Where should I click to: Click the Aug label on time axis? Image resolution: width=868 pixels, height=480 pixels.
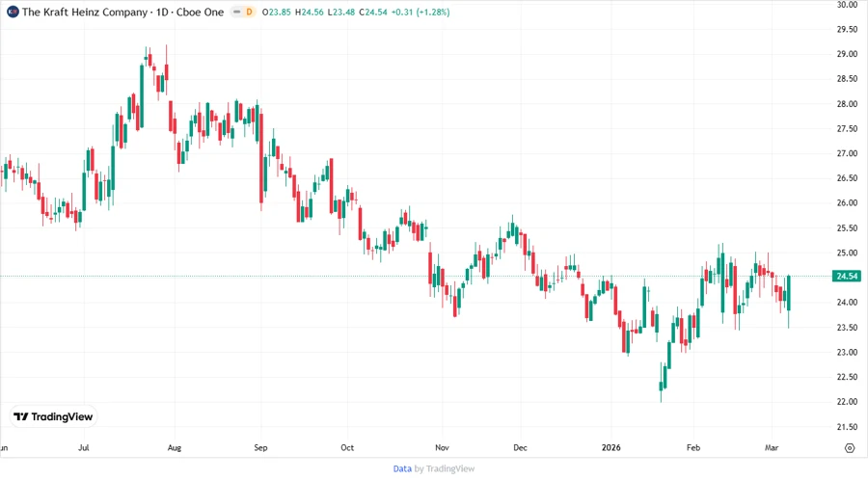pyautogui.click(x=175, y=447)
